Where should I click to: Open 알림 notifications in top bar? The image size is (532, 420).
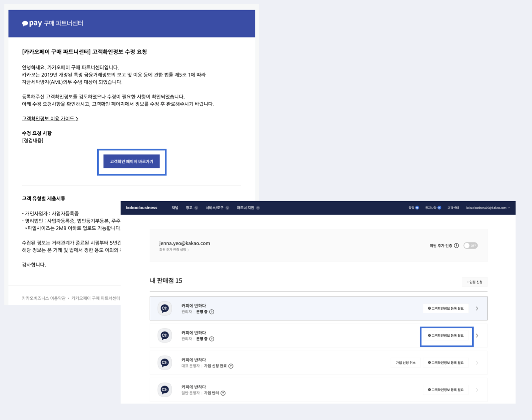414,208
